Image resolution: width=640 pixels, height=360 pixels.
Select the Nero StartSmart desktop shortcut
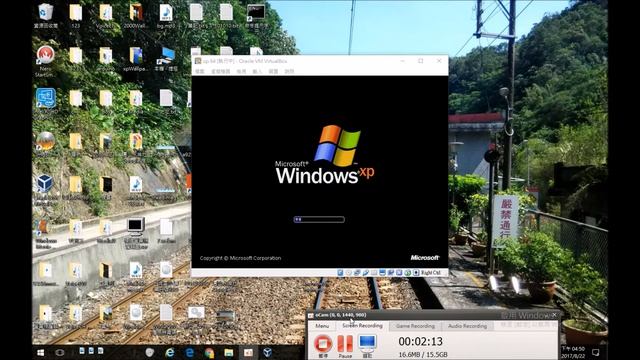(45, 61)
